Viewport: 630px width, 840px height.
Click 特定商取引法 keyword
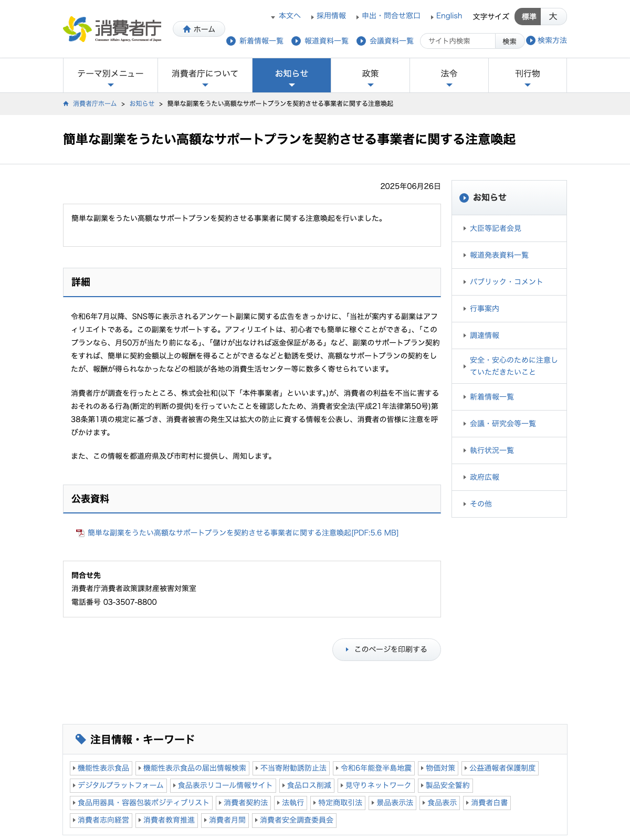[338, 803]
